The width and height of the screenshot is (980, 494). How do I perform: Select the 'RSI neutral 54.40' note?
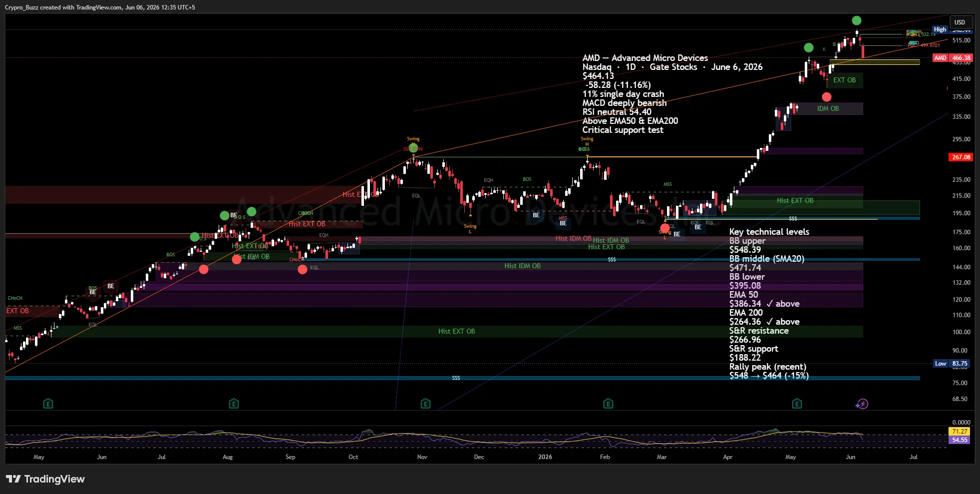pyautogui.click(x=617, y=112)
